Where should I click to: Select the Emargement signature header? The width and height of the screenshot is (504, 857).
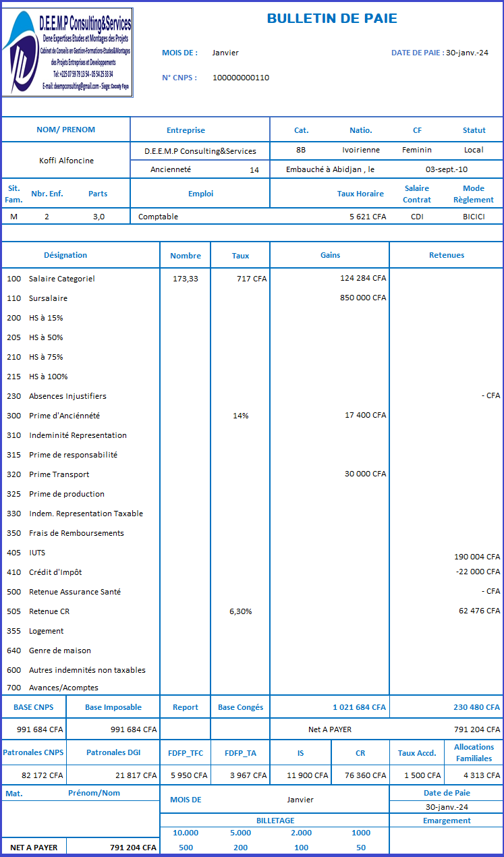coord(447,821)
